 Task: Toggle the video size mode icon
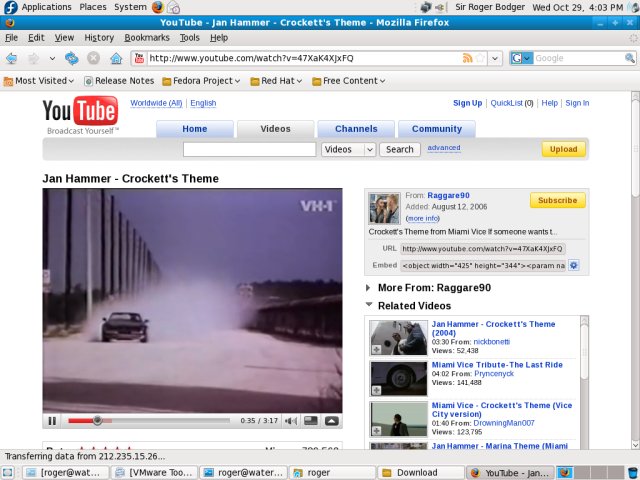pyautogui.click(x=311, y=420)
